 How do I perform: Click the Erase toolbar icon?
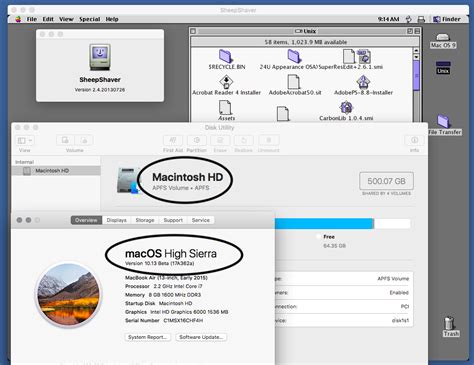[220, 140]
